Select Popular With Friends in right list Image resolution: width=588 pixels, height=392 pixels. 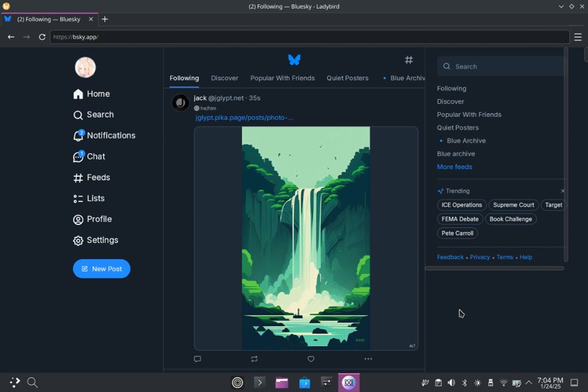[469, 115]
